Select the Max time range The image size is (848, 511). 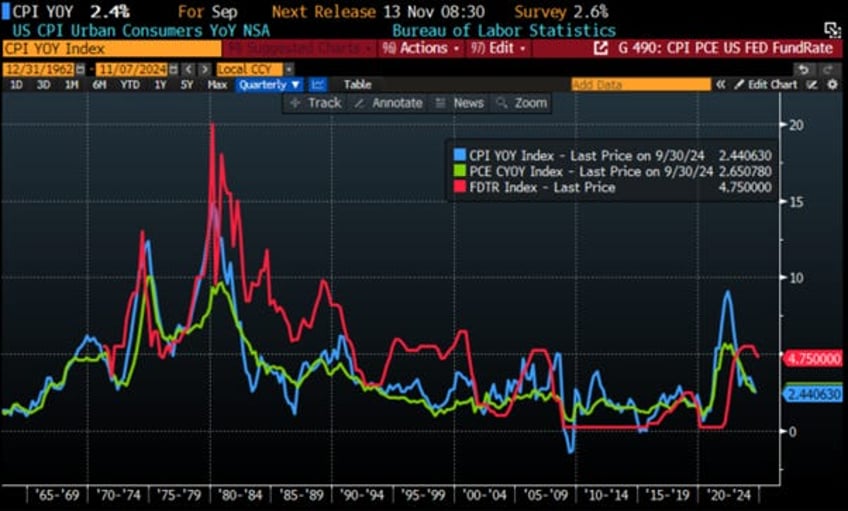(x=217, y=84)
